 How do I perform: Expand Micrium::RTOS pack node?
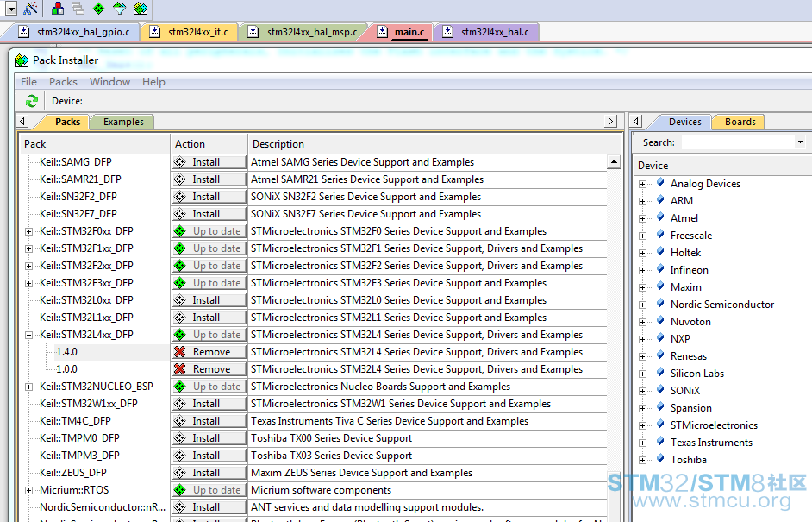(x=29, y=490)
